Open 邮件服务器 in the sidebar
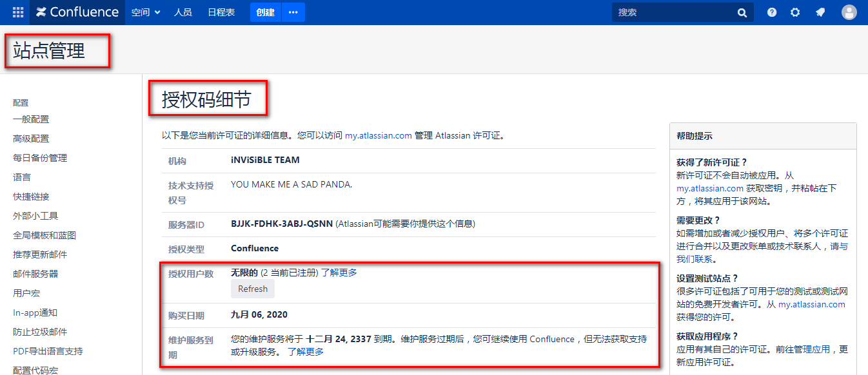The width and height of the screenshot is (868, 375). click(35, 274)
